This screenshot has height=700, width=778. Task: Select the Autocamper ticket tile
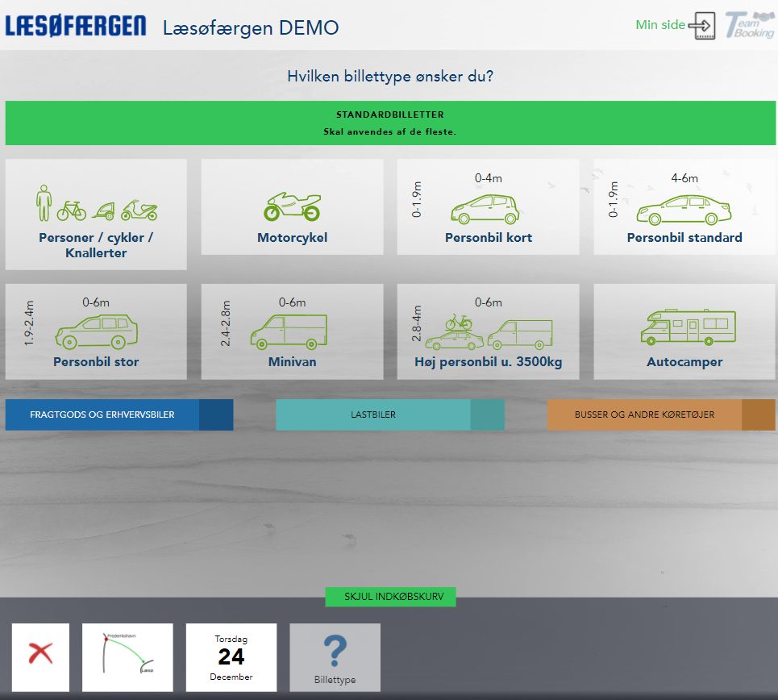click(684, 331)
